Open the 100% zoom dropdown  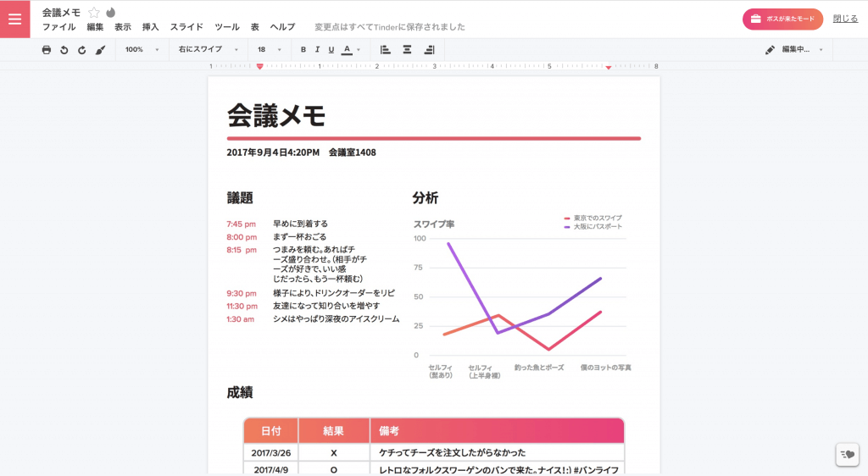(142, 50)
